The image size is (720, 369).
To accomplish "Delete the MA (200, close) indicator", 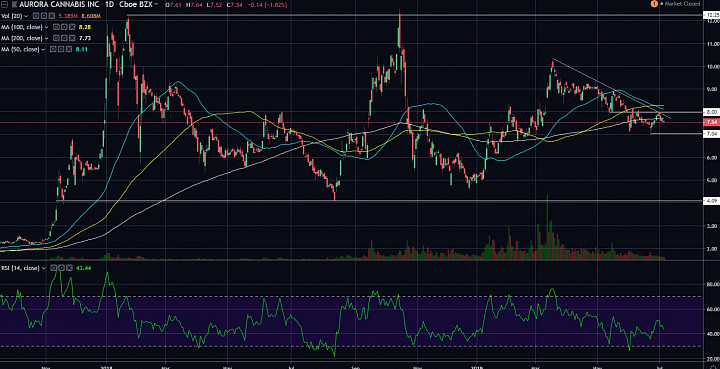I will [x=72, y=38].
